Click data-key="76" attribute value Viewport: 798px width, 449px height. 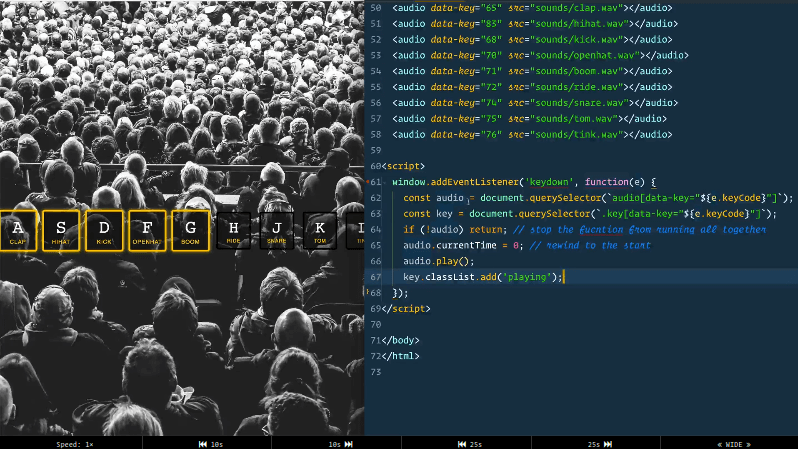point(491,134)
